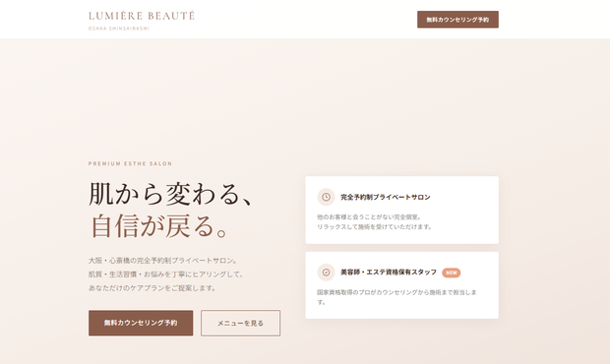This screenshot has height=364, width=610.
Task: Click the header 無料カウンセリング予約 button
Action: click(457, 20)
